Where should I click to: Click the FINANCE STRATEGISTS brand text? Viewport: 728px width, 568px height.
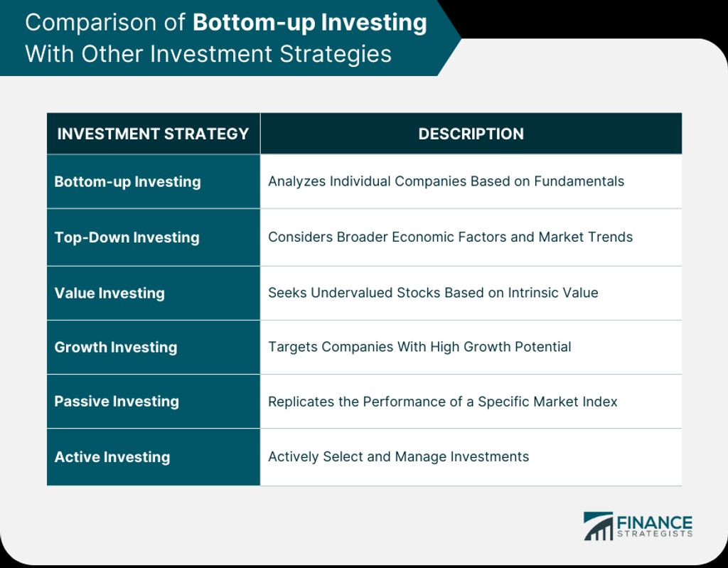(x=654, y=526)
